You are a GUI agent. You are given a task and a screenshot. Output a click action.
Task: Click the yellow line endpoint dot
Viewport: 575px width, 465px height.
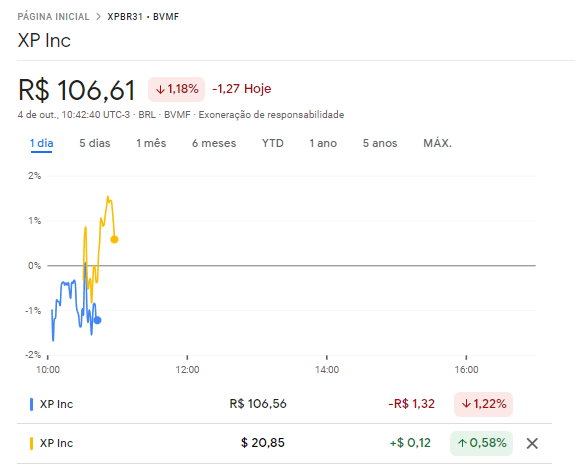114,239
